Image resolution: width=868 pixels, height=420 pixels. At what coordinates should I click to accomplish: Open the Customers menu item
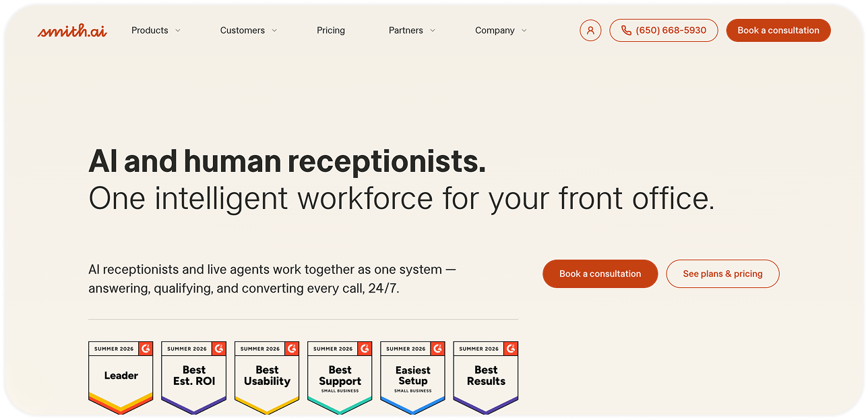[x=243, y=30]
